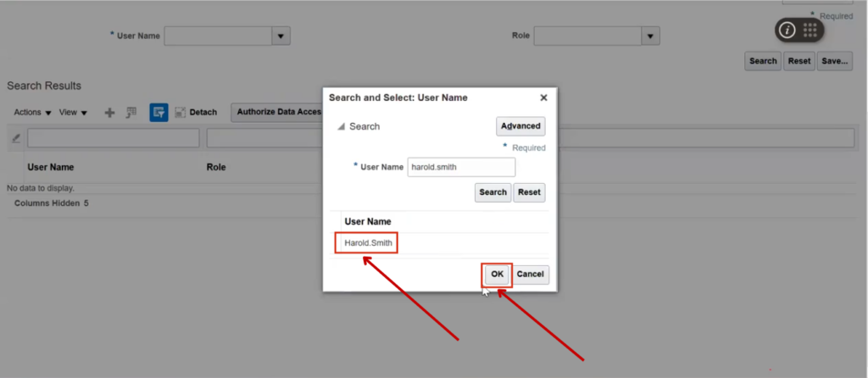Open the Actions menu

pyautogui.click(x=32, y=113)
